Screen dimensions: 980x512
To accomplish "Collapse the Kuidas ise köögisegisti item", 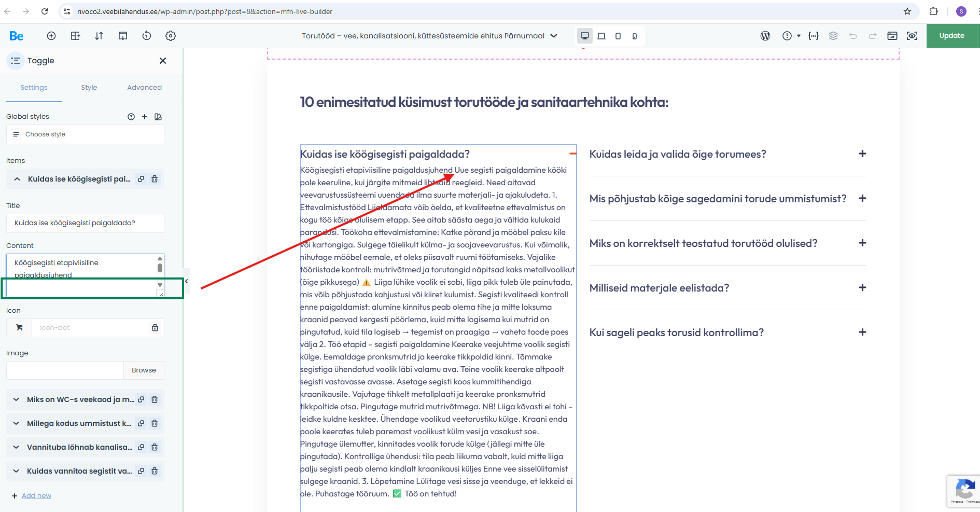I will (17, 179).
